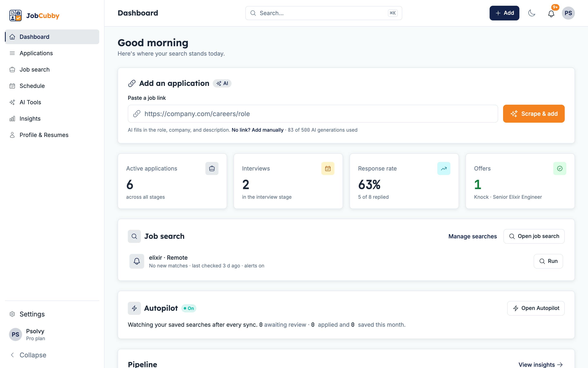Viewport: 588px width, 368px height.
Task: Open Insights in sidebar
Action: coord(52,119)
